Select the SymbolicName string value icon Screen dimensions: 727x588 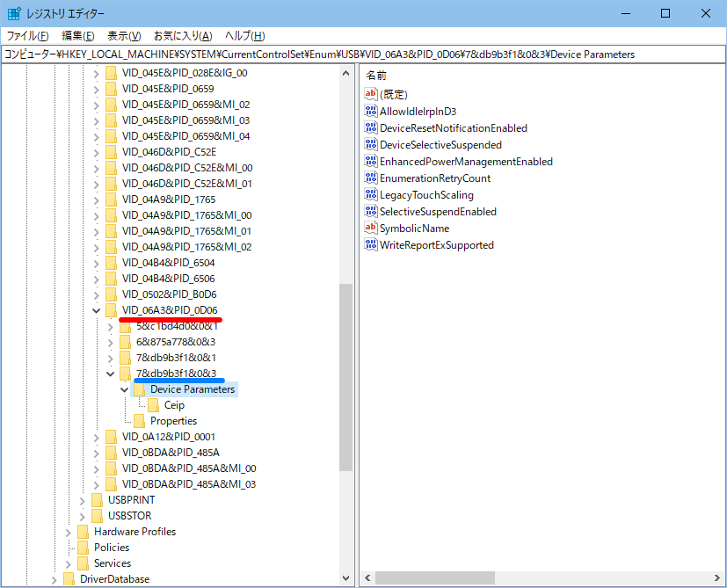[x=370, y=228]
